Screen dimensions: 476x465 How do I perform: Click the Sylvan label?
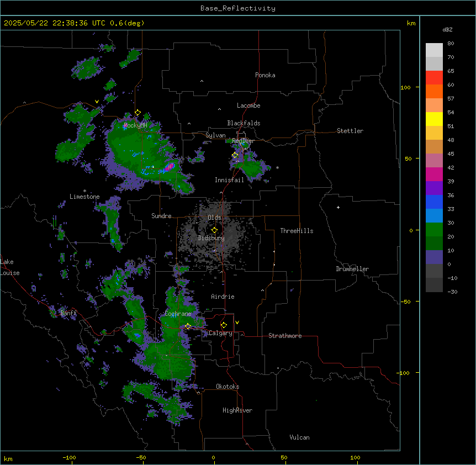coord(215,135)
